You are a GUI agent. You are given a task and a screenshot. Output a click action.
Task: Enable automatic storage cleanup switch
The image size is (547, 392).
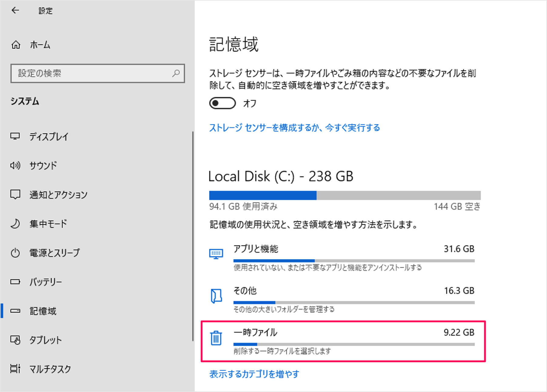[x=223, y=103]
